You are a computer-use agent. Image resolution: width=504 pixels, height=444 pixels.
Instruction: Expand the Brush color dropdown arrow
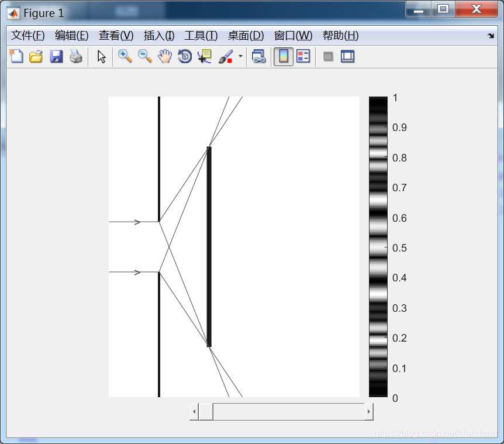tap(240, 56)
